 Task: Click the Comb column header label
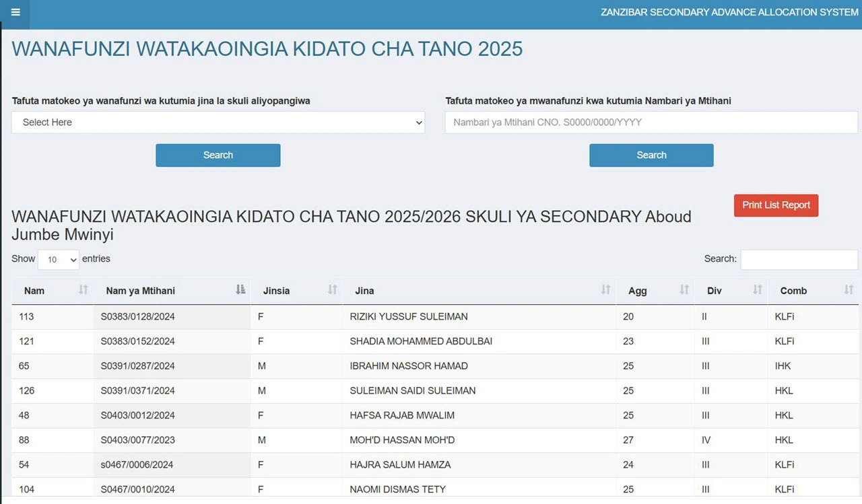click(793, 291)
